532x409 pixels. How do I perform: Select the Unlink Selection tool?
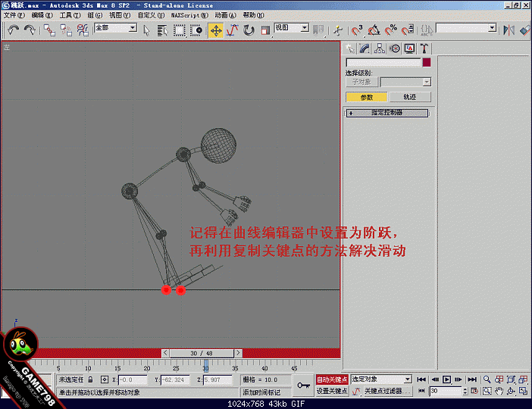coord(66,30)
